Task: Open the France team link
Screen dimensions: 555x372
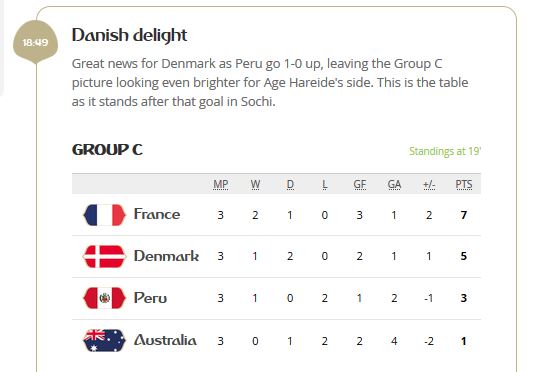Action: point(157,214)
